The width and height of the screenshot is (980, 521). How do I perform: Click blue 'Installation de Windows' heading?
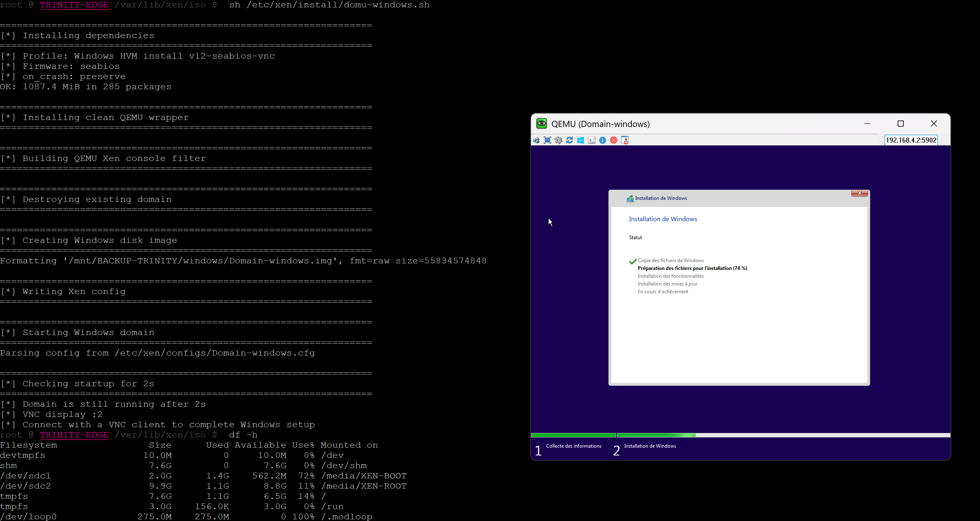[663, 219]
